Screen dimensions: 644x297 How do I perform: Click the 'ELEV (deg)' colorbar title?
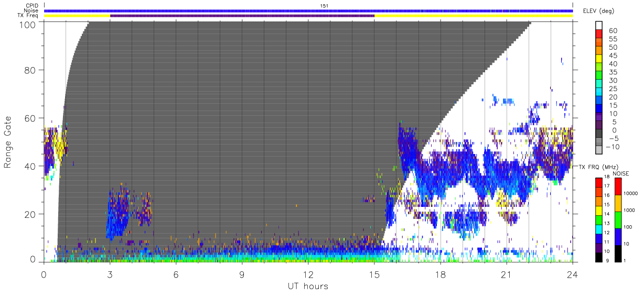(x=598, y=10)
